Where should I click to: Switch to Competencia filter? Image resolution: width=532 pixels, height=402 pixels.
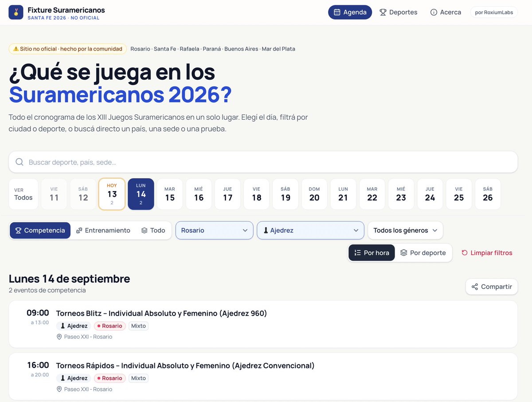[x=40, y=230]
